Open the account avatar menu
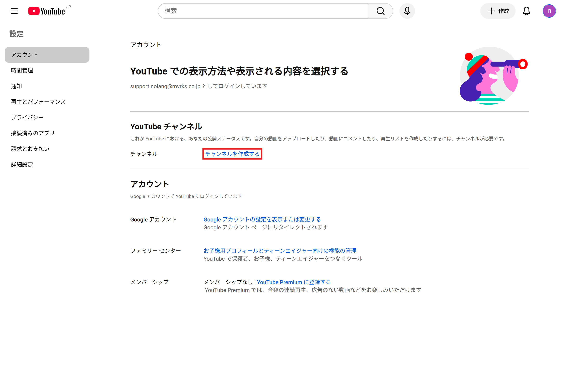Screen dimensions: 565x392 549,11
